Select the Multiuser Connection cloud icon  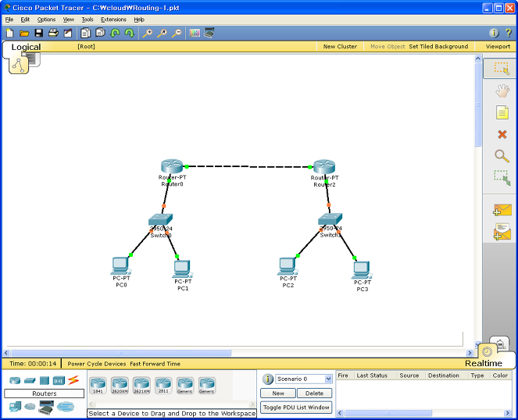pyautogui.click(x=66, y=407)
